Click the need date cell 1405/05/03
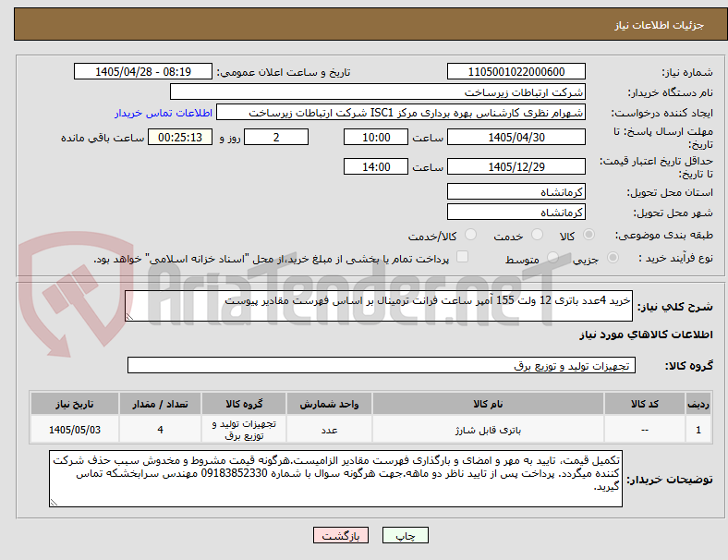The image size is (728, 560). [75, 430]
